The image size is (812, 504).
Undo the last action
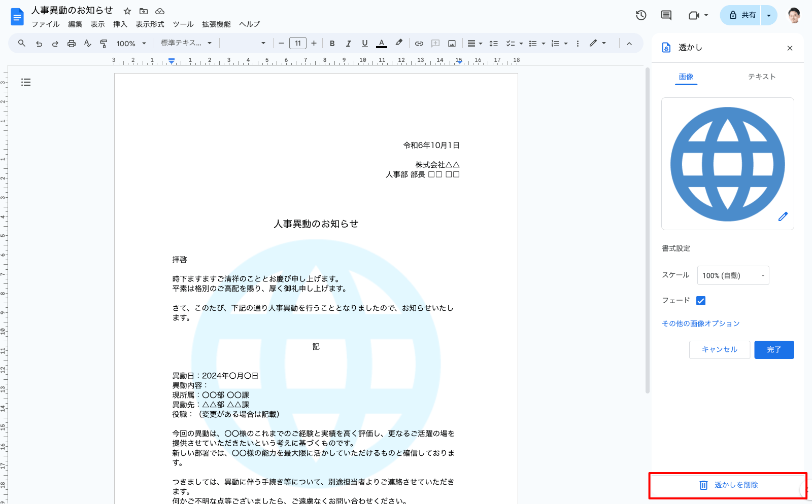pos(39,44)
